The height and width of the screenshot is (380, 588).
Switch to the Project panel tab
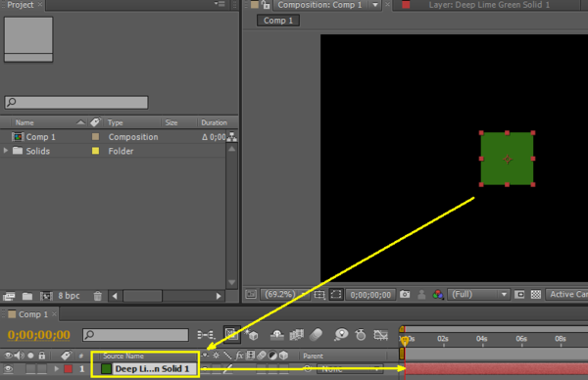[x=21, y=5]
